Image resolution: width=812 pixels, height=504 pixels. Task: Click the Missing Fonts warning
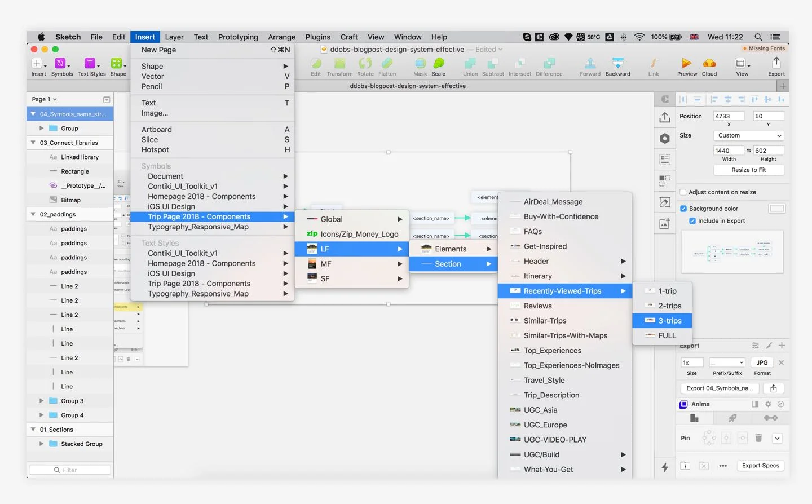764,48
